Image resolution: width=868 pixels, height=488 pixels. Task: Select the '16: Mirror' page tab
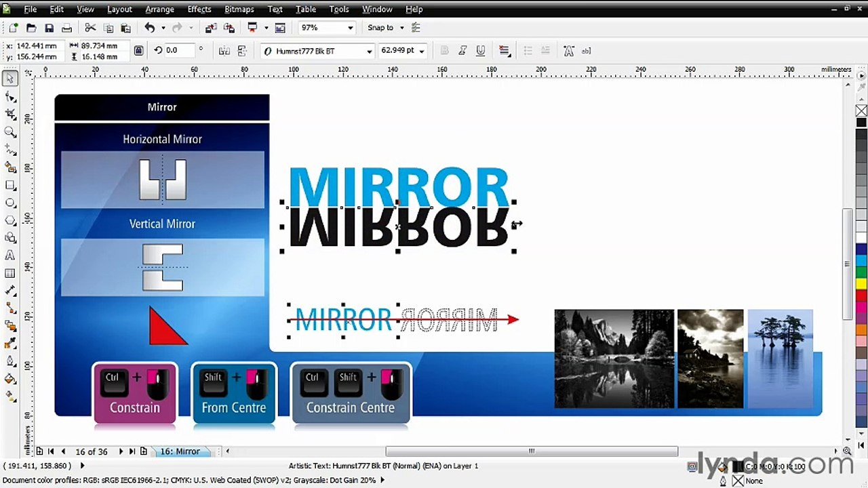pyautogui.click(x=180, y=451)
